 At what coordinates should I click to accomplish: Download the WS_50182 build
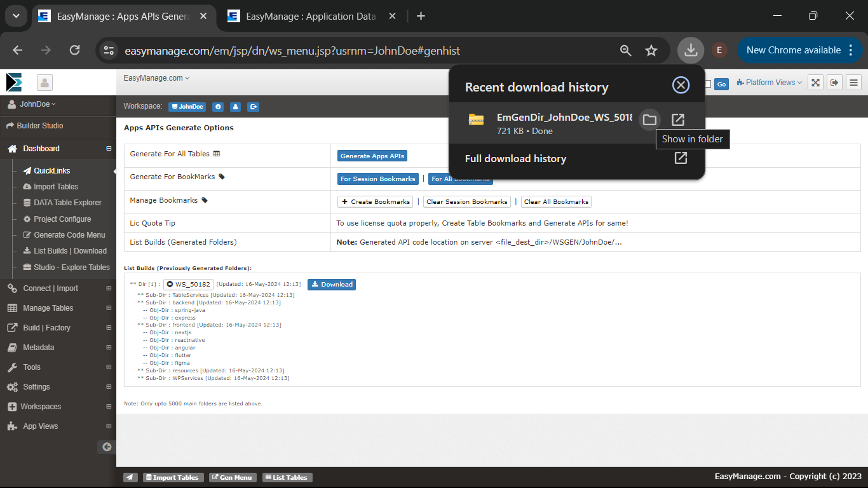332,284
